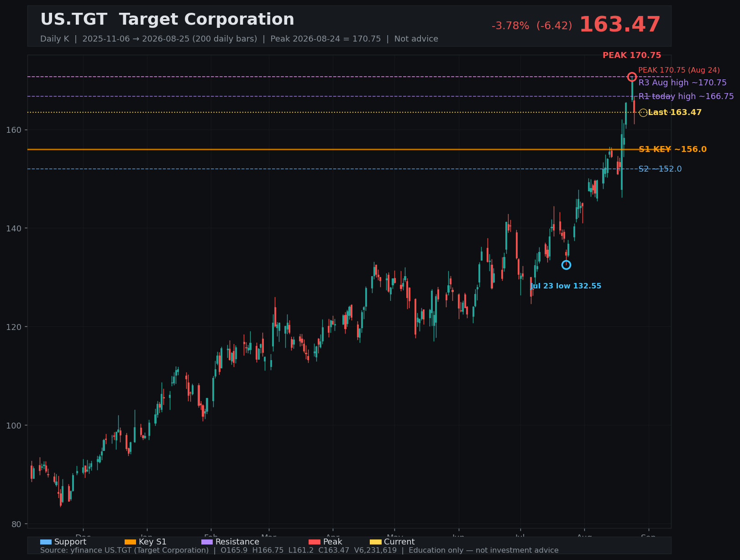The image size is (740, 560).
Task: Click the purple Resistance legend swatch
Action: [x=207, y=542]
